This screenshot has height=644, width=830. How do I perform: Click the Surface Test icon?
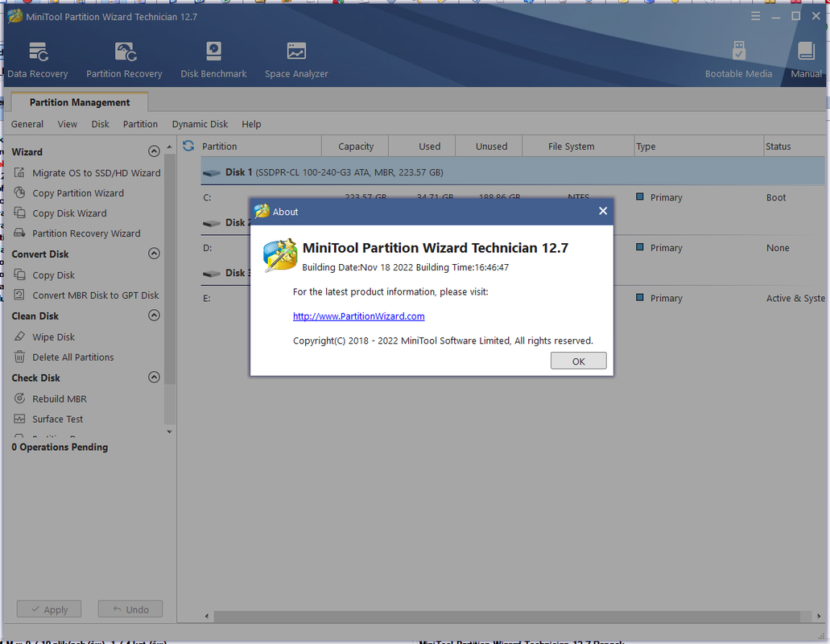[x=19, y=419]
